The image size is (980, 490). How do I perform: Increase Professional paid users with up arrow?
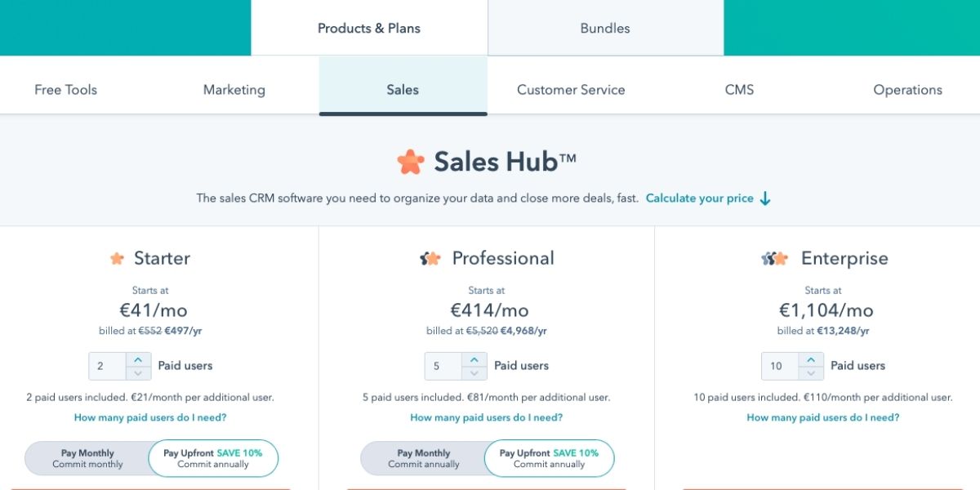click(474, 359)
